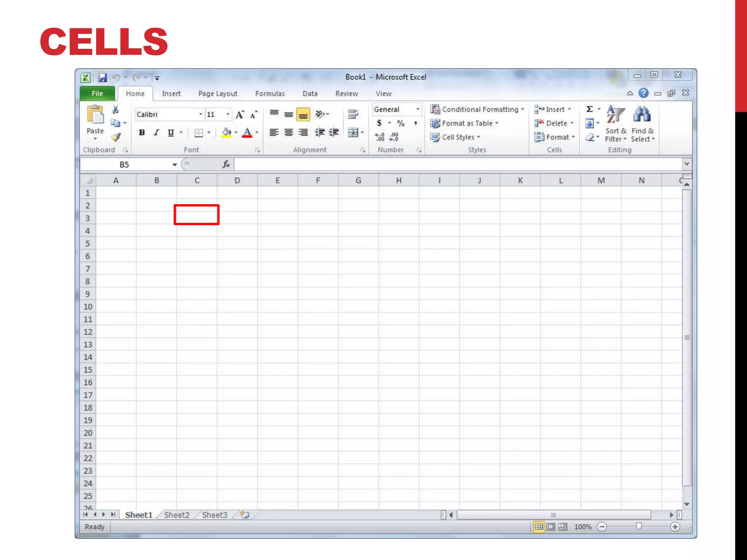The height and width of the screenshot is (560, 747).
Task: Open the Calibri font name dropdown
Action: [200, 114]
